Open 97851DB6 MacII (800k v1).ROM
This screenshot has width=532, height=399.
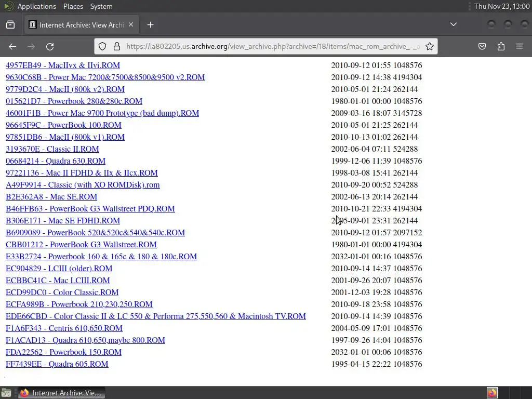pos(65,137)
